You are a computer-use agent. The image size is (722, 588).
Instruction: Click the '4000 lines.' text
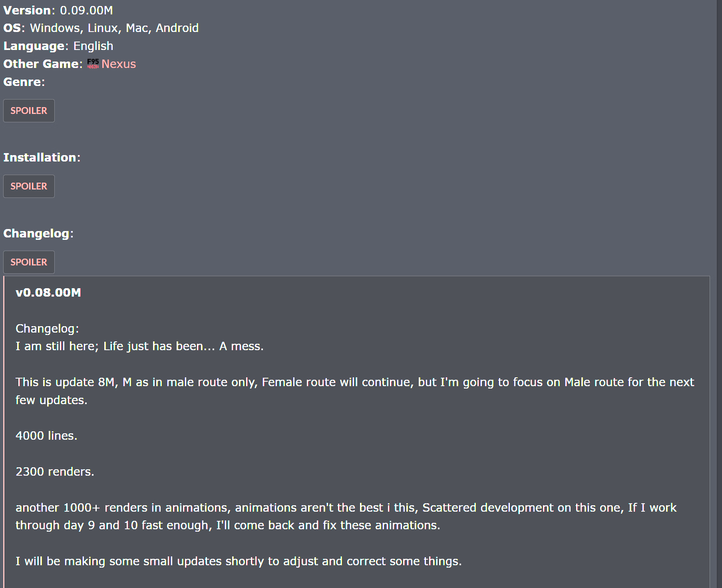point(46,436)
